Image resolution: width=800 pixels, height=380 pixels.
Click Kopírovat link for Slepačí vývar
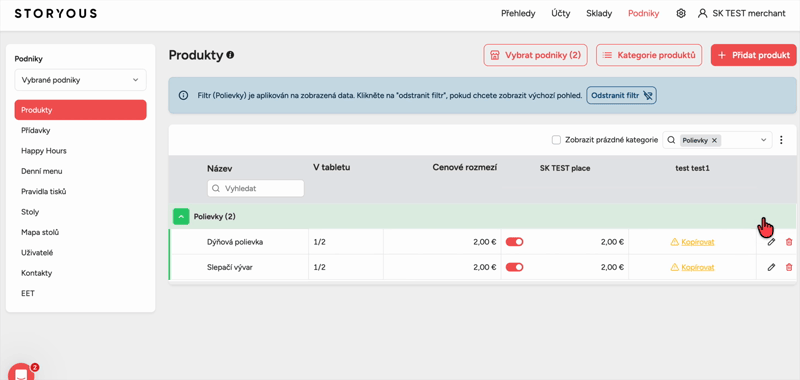click(697, 267)
